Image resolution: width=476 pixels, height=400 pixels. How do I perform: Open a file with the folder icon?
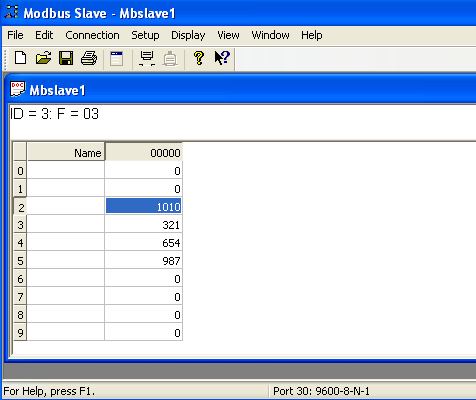(x=43, y=58)
